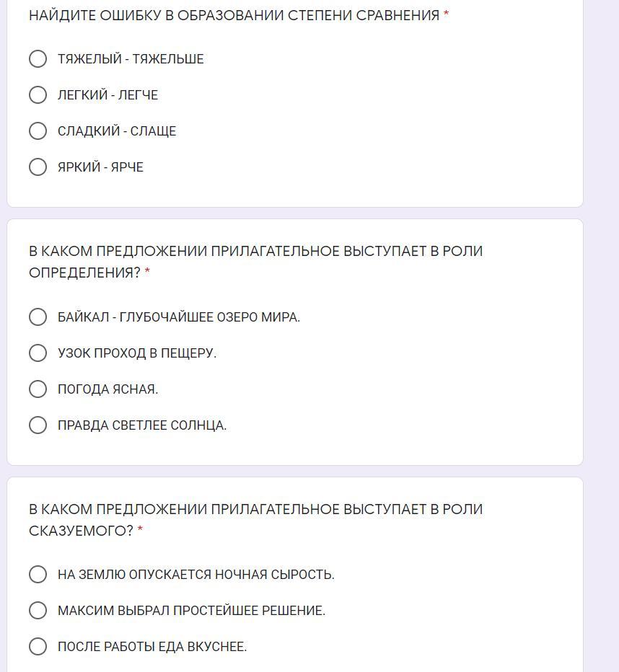The width and height of the screenshot is (619, 672).
Task: Pick the ЯРКИЙ - ЯРЧЕ radio button
Action: coord(38,167)
